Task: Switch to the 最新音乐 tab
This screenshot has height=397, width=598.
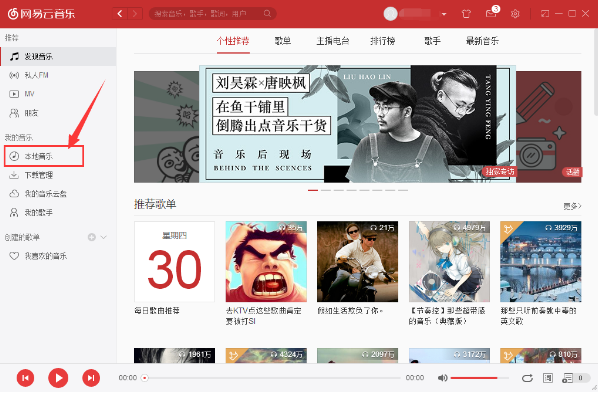Action: coord(482,41)
